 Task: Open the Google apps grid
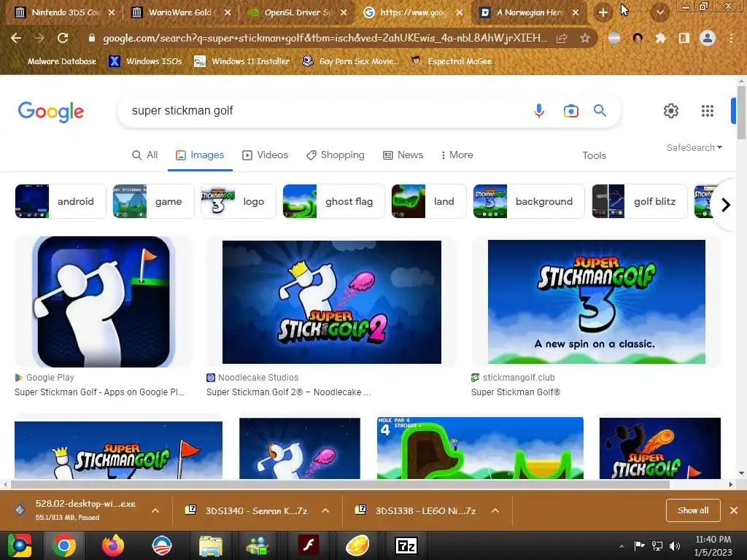coord(708,111)
